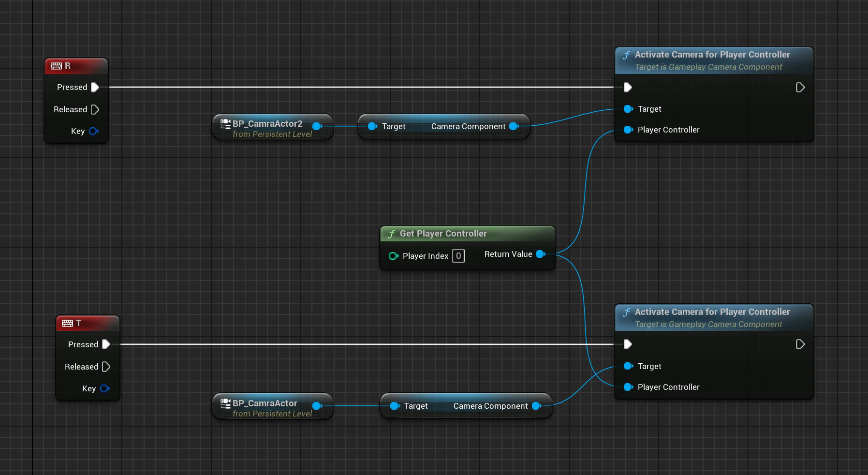Click the R key event Released exec pin
This screenshot has height=475, width=868.
coord(95,109)
